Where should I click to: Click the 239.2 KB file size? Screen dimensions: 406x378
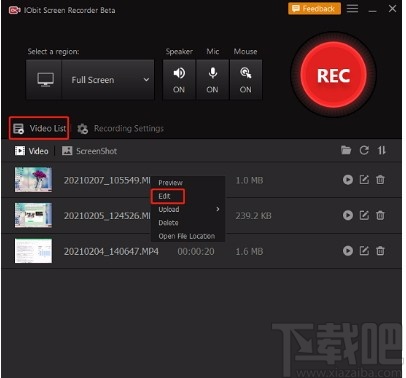click(x=253, y=216)
